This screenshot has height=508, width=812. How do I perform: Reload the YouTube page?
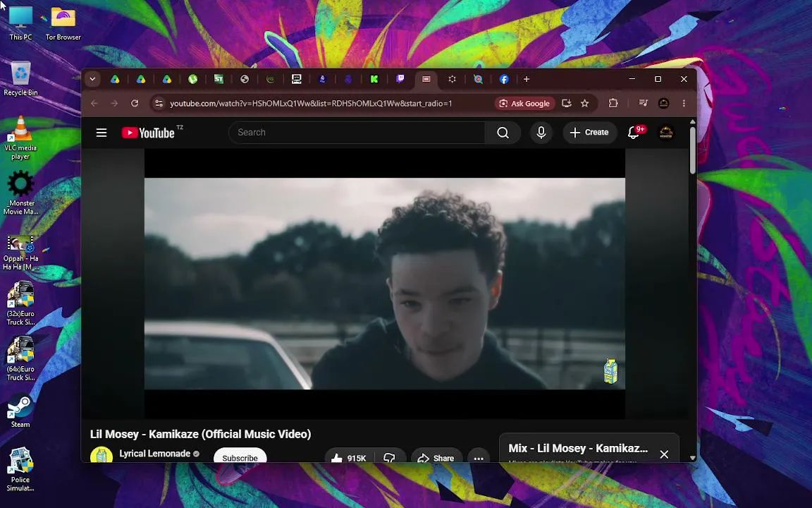coord(135,103)
